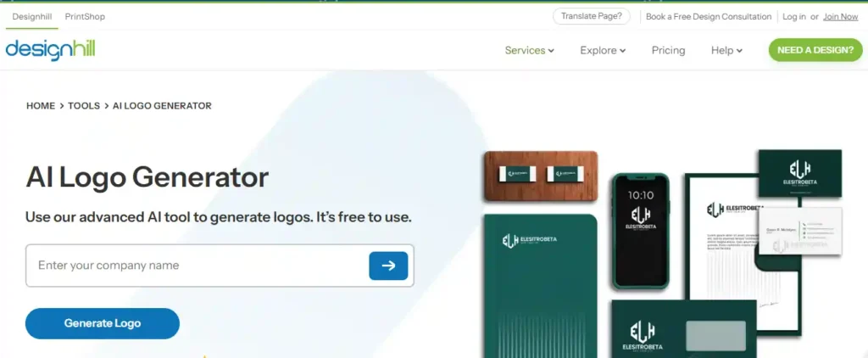Open the Pricing page
This screenshot has height=358, width=868.
[668, 50]
